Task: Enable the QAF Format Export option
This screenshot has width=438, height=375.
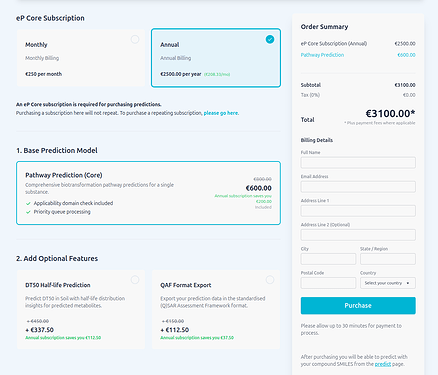Action: pyautogui.click(x=270, y=280)
